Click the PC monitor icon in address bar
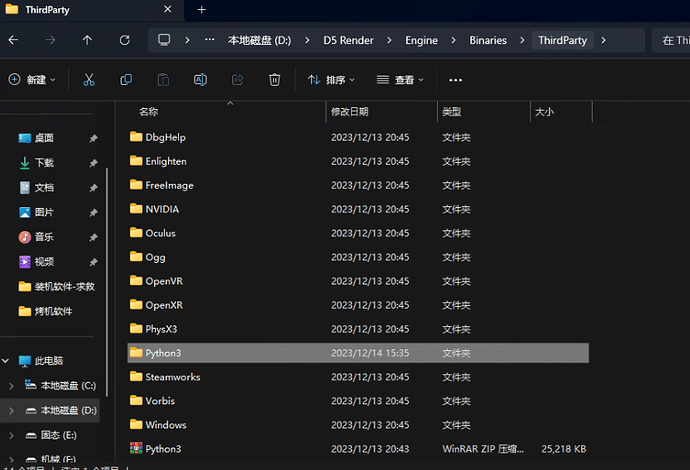The height and width of the screenshot is (470, 690). [x=164, y=40]
